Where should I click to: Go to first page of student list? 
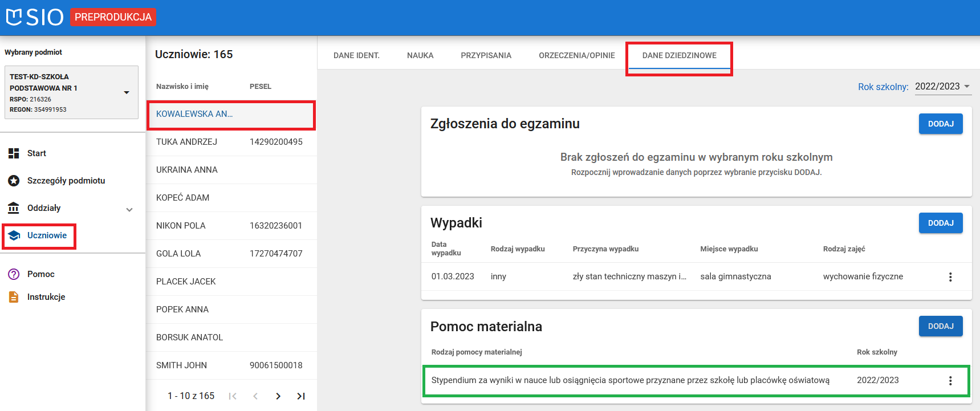point(233,396)
